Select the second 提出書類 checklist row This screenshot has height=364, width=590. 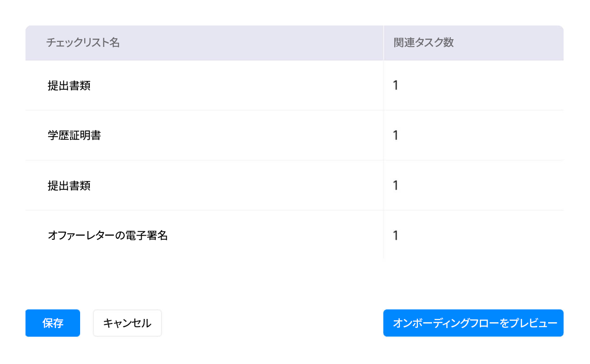68,185
